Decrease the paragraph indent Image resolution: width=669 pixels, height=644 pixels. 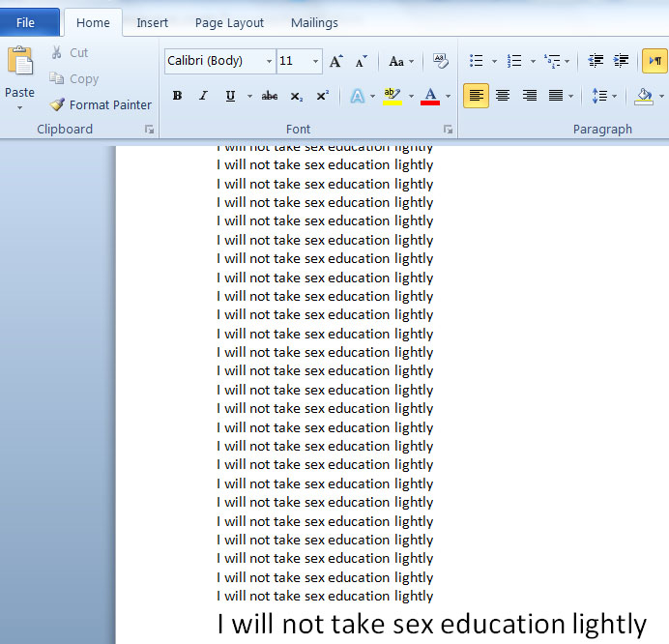(x=596, y=61)
